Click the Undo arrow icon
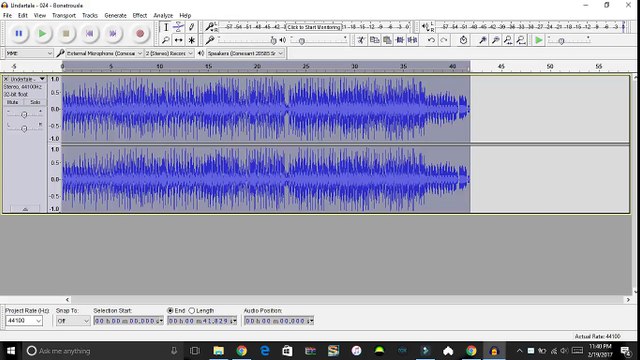Viewport: 640px width, 360px height. pyautogui.click(x=431, y=40)
